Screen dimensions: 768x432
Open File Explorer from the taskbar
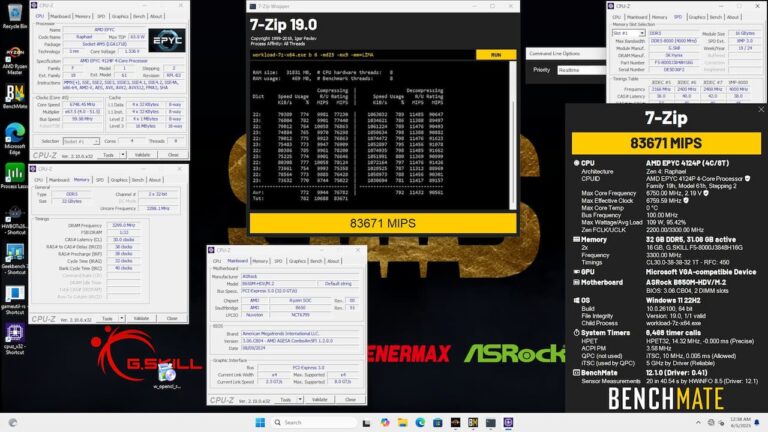point(403,422)
